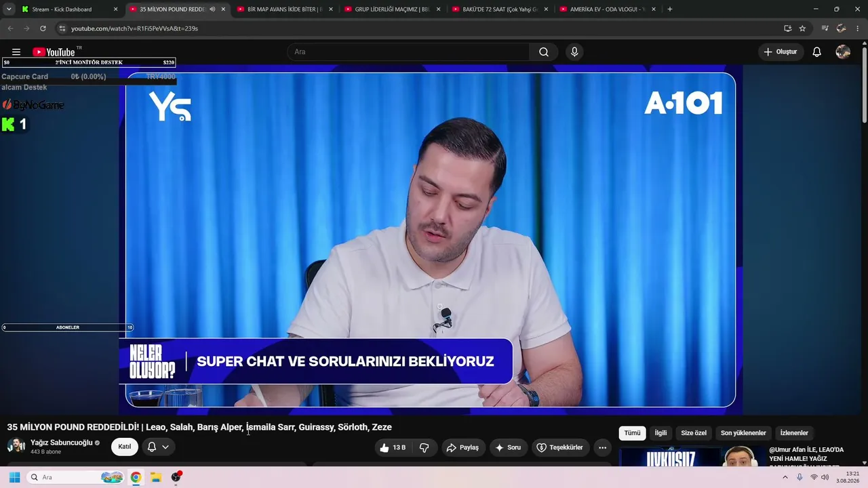The width and height of the screenshot is (868, 488).
Task: View site information icon in address bar
Action: pos(62,28)
